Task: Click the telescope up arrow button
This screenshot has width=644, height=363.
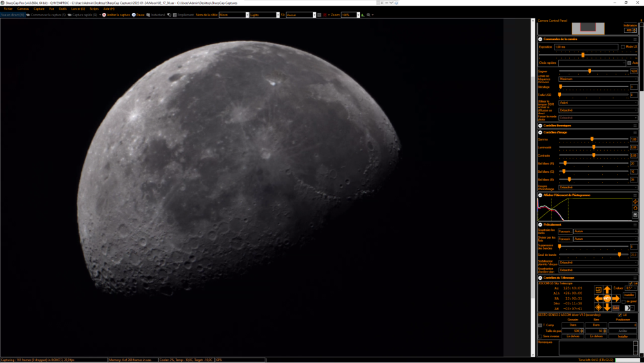Action: (x=607, y=290)
